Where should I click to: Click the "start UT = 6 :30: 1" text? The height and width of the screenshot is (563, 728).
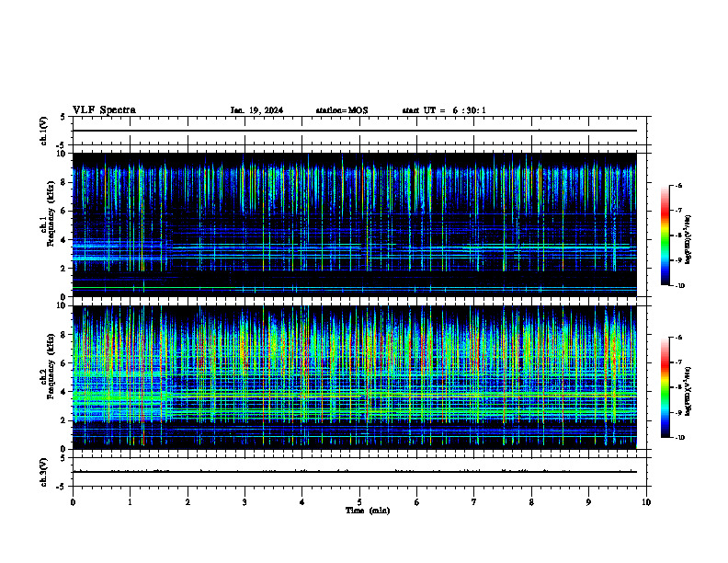click(x=444, y=110)
